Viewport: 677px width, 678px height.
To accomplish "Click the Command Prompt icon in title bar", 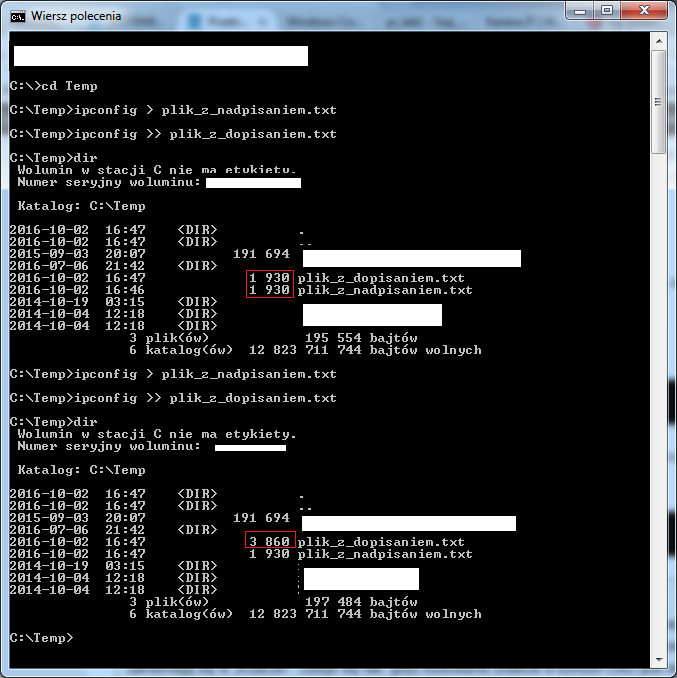I will click(x=18, y=16).
